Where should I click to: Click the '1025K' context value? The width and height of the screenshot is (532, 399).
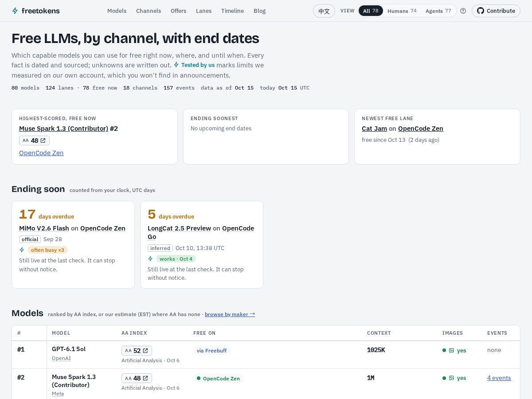point(376,350)
